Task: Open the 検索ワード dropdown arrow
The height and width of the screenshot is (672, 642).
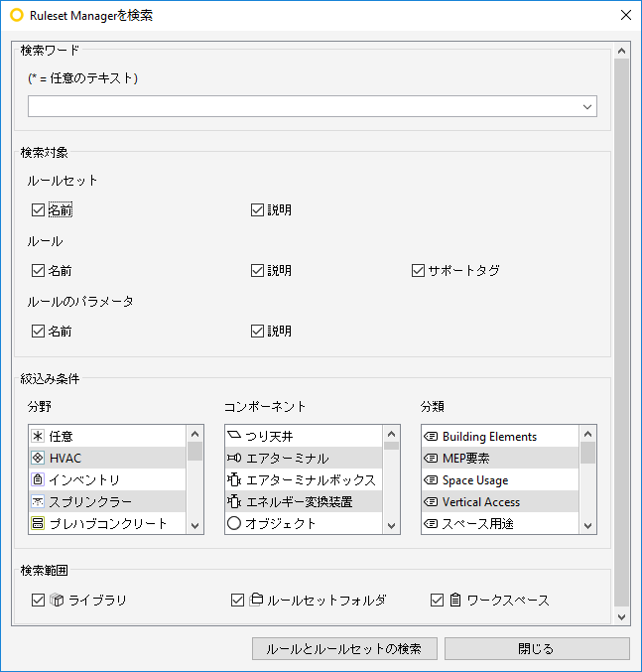Action: (x=587, y=106)
